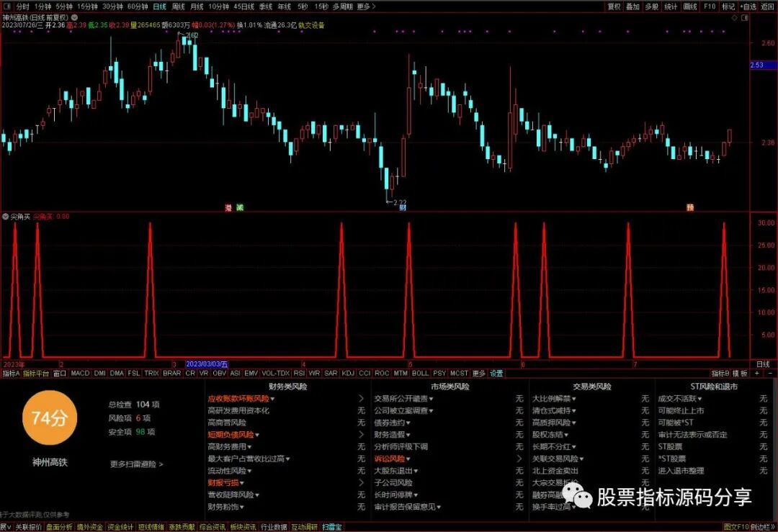Select the 1分钟 period
The width and height of the screenshot is (778, 532).
point(43,6)
